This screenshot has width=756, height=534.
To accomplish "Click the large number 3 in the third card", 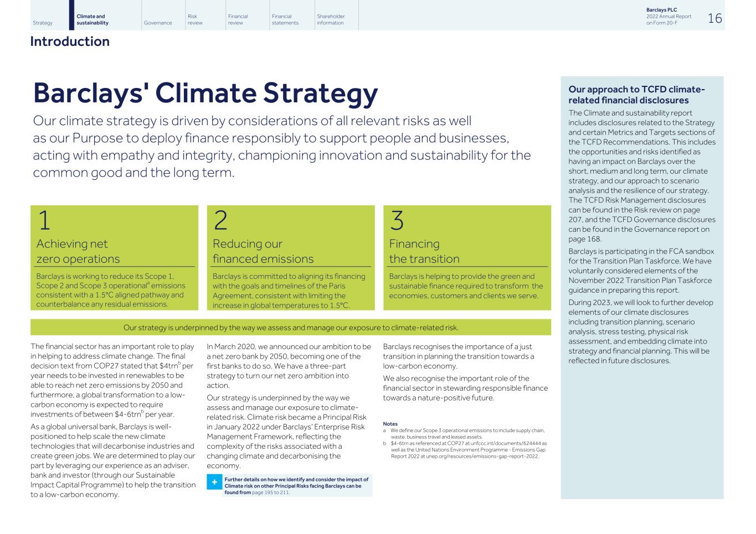I will coord(397,221).
